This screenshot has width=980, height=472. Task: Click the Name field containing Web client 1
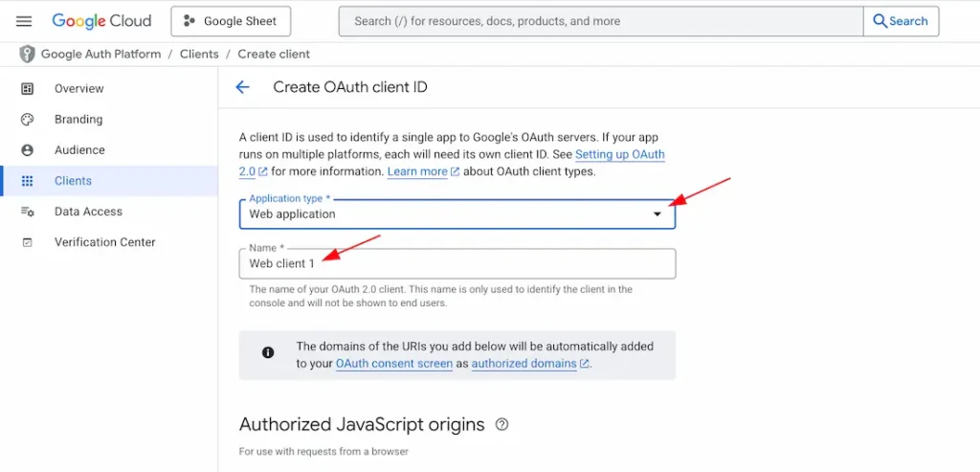[457, 263]
